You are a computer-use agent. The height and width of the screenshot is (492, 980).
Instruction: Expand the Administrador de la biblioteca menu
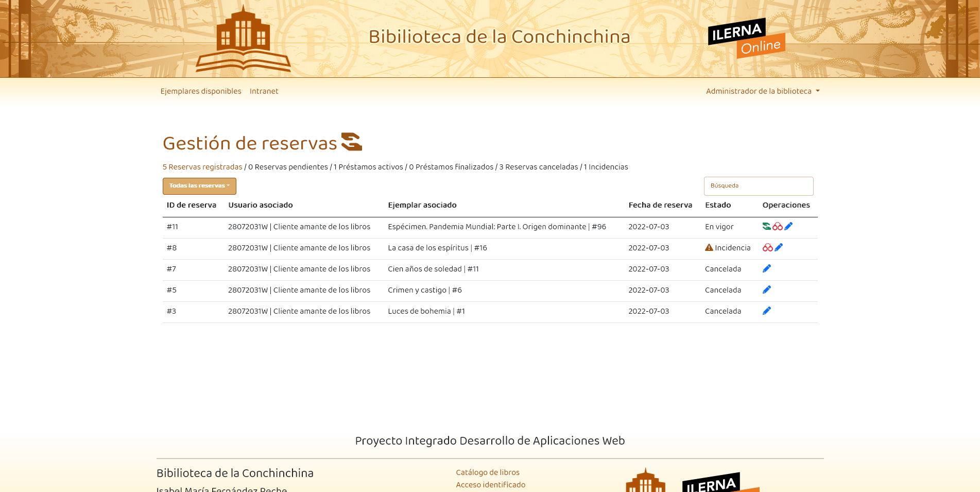(x=763, y=91)
